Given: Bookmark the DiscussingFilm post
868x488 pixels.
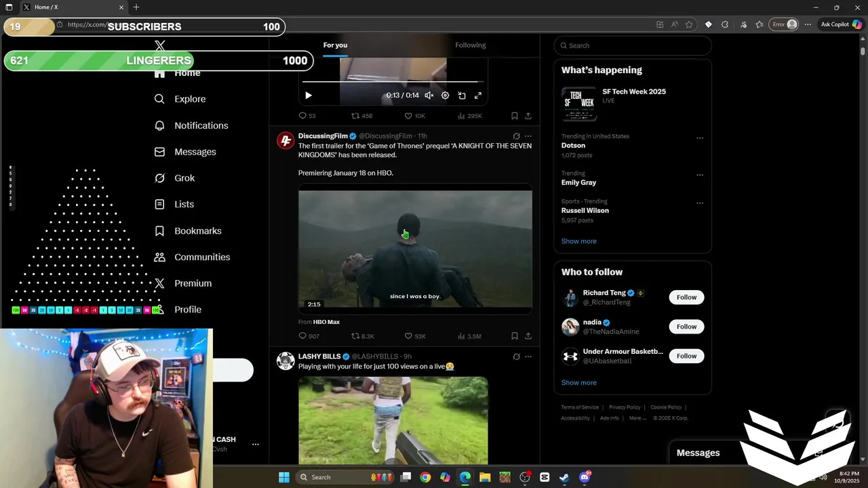Looking at the screenshot, I should coord(515,336).
